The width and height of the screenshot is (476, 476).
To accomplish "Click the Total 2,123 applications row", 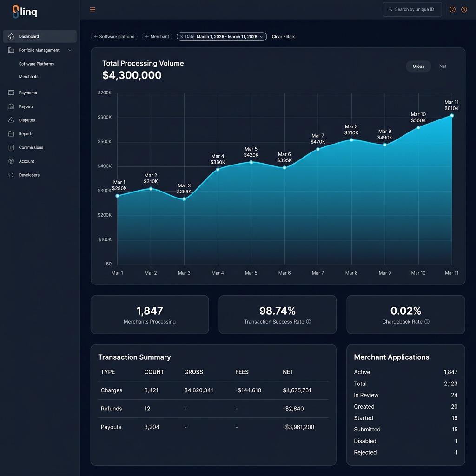I will click(405, 383).
